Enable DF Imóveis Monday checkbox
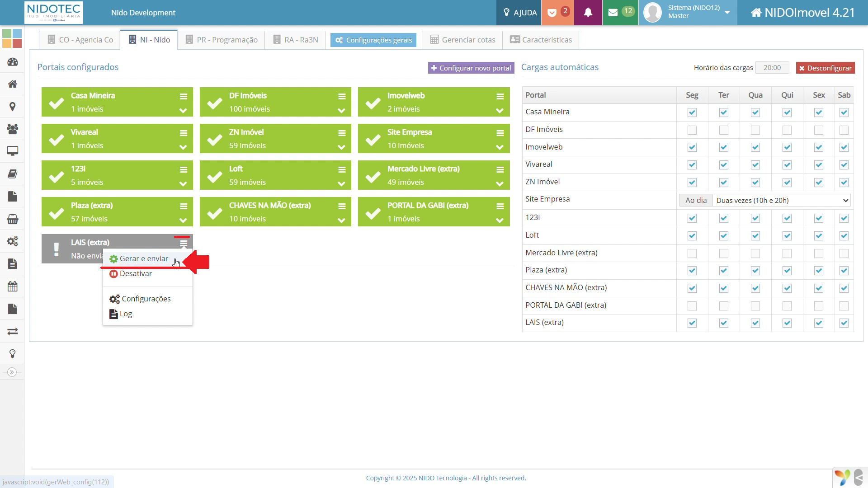 pos(692,130)
